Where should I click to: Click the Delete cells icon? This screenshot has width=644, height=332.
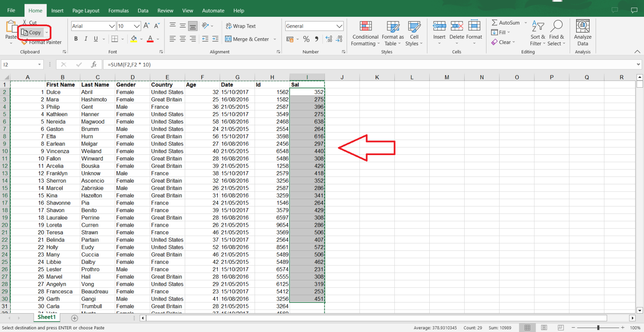(457, 26)
